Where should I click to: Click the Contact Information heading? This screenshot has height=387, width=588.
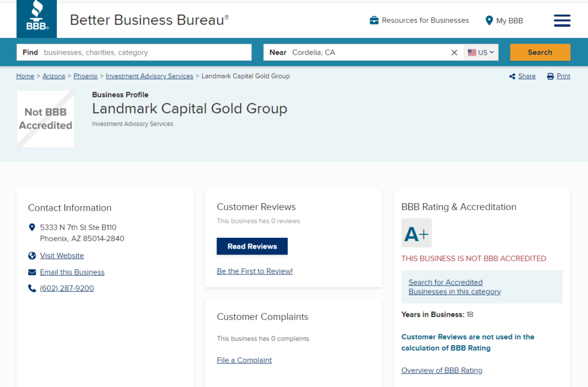(x=69, y=208)
